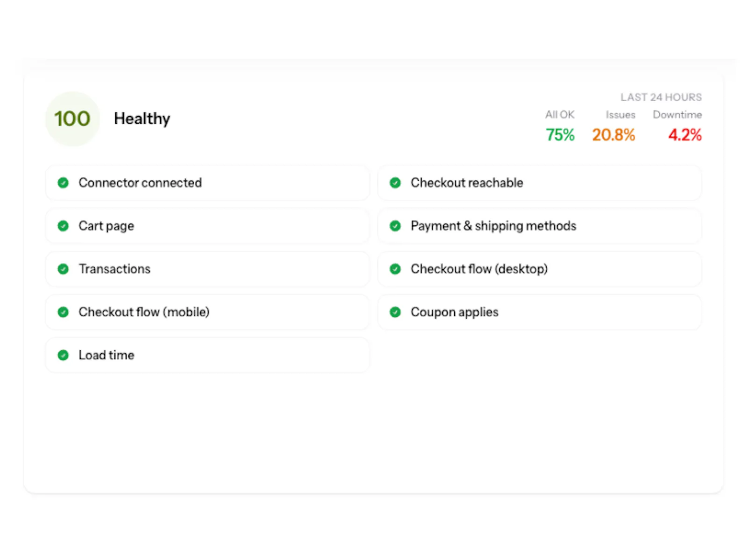Click the green check icon beside Coupon applies

click(395, 312)
